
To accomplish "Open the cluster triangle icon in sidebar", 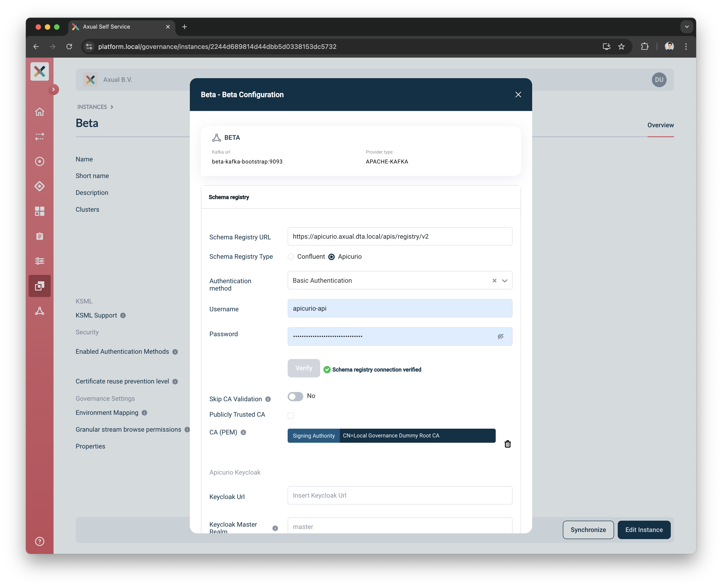I will click(40, 311).
